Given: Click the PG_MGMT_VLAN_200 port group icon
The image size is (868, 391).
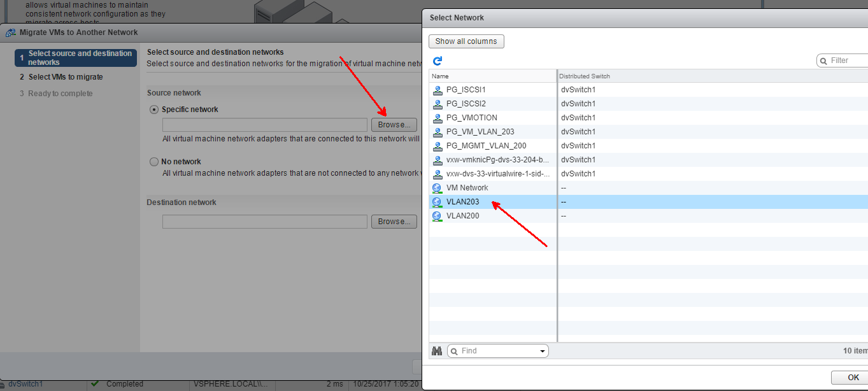Looking at the screenshot, I should pyautogui.click(x=437, y=146).
